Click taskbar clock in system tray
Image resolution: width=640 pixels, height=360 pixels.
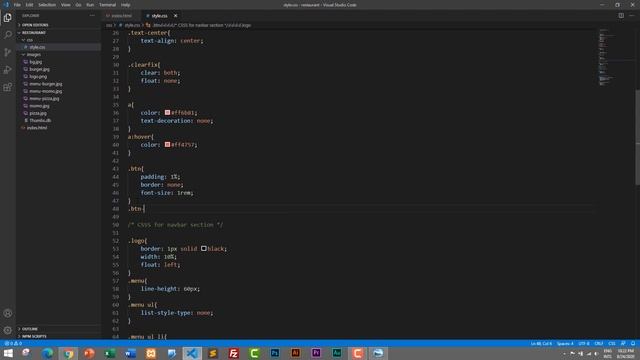625,353
